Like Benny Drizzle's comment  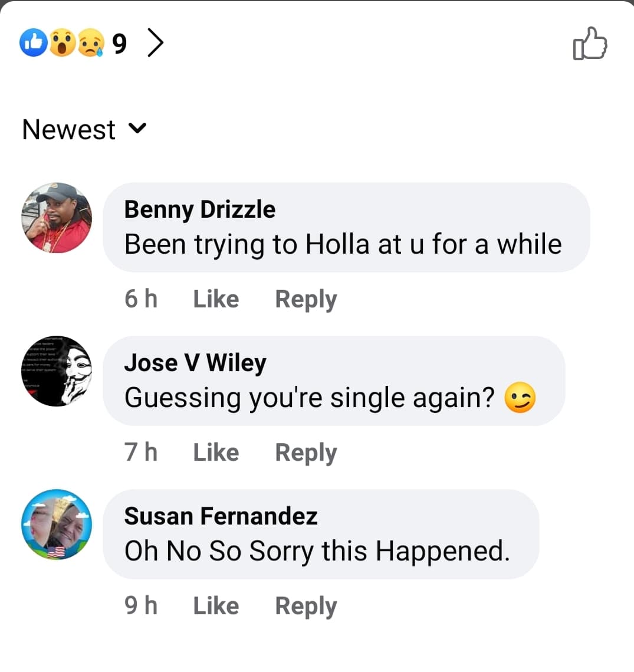point(216,299)
